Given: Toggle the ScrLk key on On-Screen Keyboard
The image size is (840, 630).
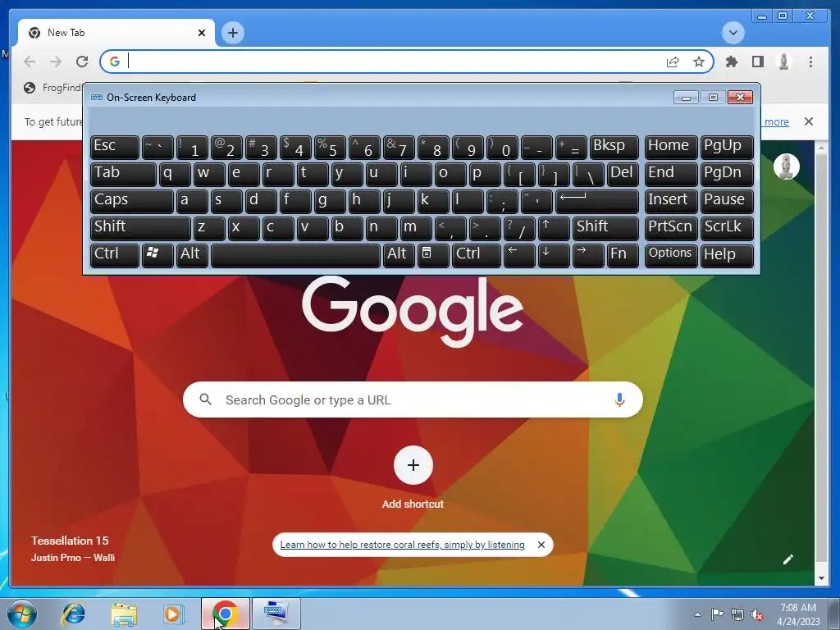Looking at the screenshot, I should click(727, 228).
